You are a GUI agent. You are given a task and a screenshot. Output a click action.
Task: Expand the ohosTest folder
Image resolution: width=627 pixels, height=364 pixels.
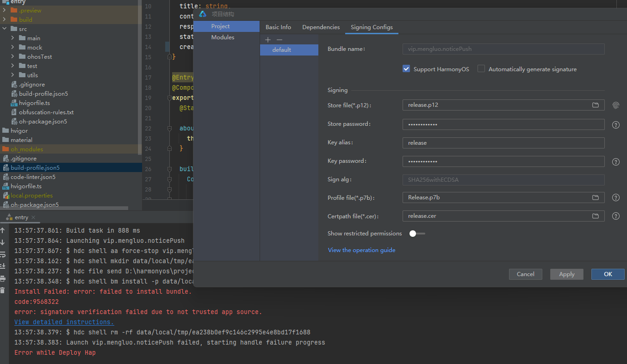click(12, 56)
